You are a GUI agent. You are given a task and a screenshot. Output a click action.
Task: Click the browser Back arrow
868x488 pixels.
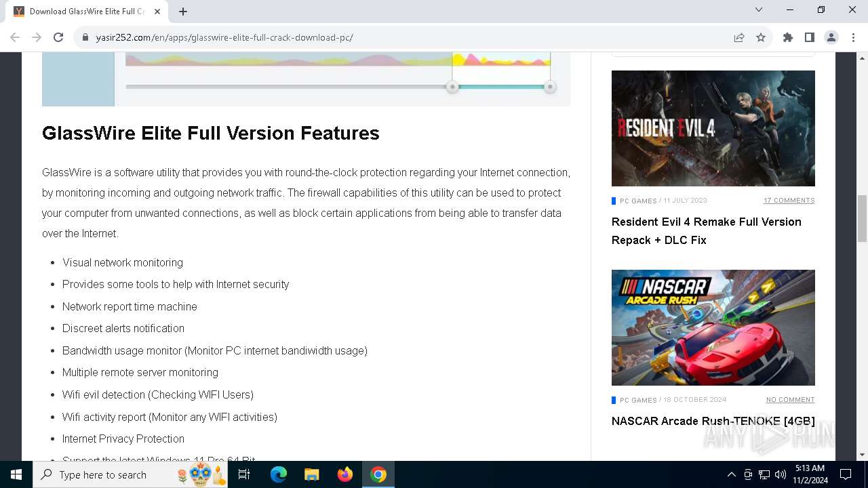pos(15,37)
